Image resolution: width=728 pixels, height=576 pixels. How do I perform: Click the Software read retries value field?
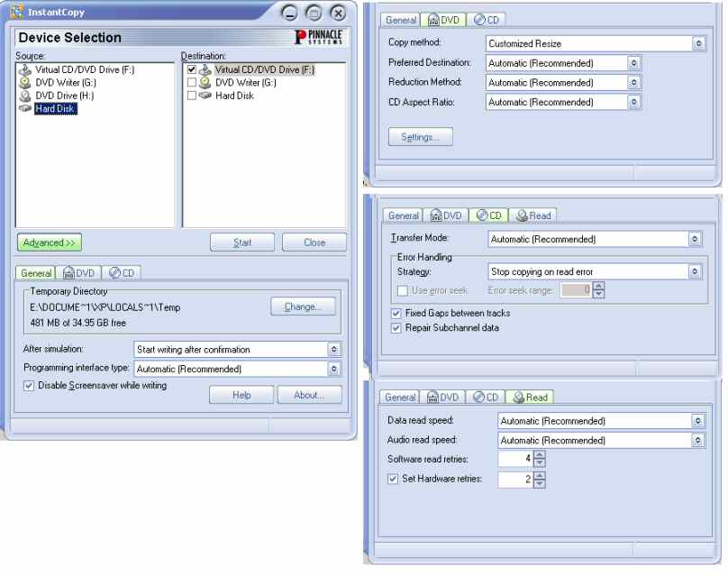coord(516,459)
